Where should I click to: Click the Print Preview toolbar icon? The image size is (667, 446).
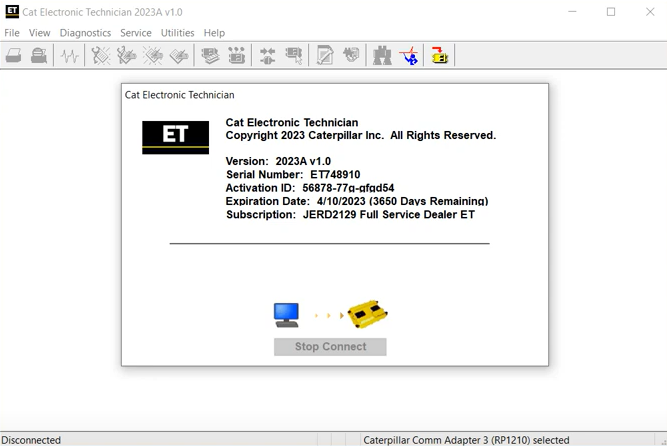coord(39,56)
